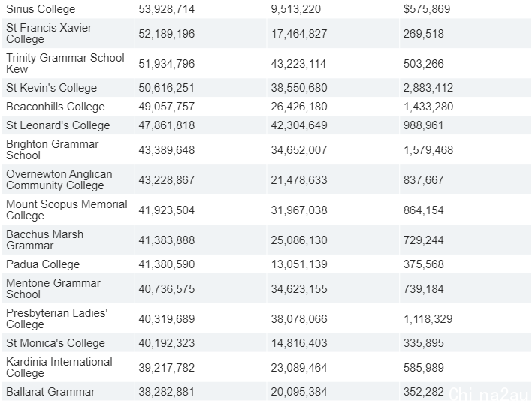Click the 43,223,114 value for Trinity Grammar
The height and width of the screenshot is (404, 532).
(298, 64)
